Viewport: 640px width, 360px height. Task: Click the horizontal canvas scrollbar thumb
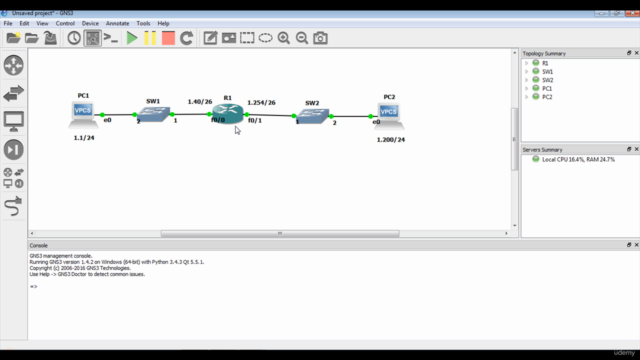click(280, 233)
